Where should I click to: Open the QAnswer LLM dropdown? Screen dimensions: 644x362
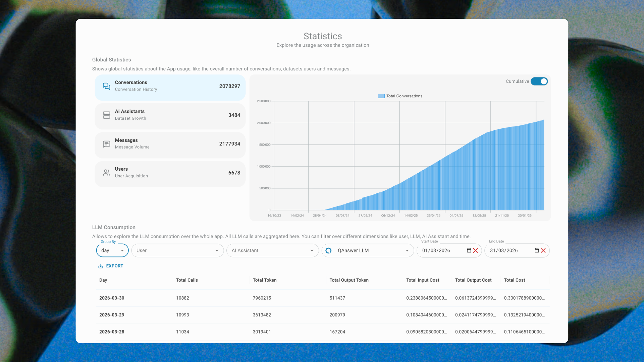368,251
